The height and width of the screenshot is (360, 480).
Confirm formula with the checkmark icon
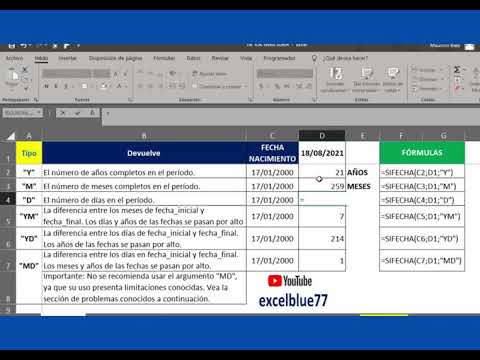78,113
